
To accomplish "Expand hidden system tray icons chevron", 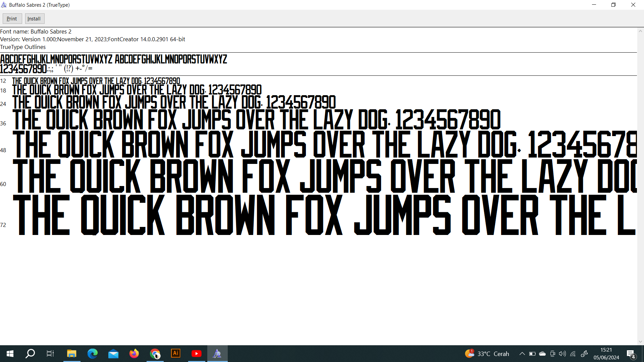I will 522,354.
